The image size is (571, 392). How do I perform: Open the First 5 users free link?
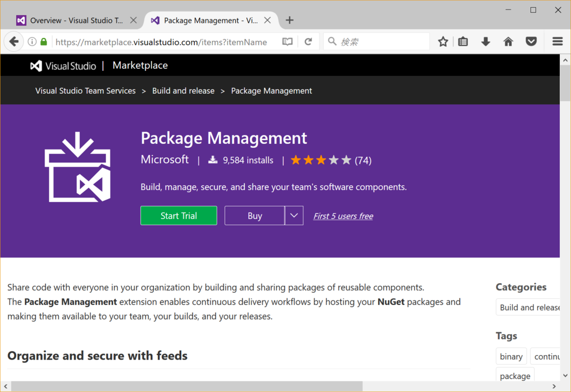pyautogui.click(x=343, y=216)
